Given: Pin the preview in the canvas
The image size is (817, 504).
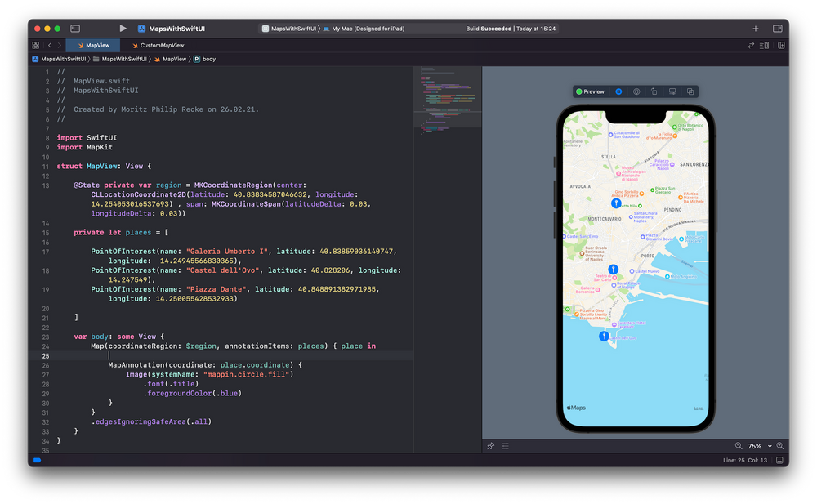Looking at the screenshot, I should (x=491, y=446).
